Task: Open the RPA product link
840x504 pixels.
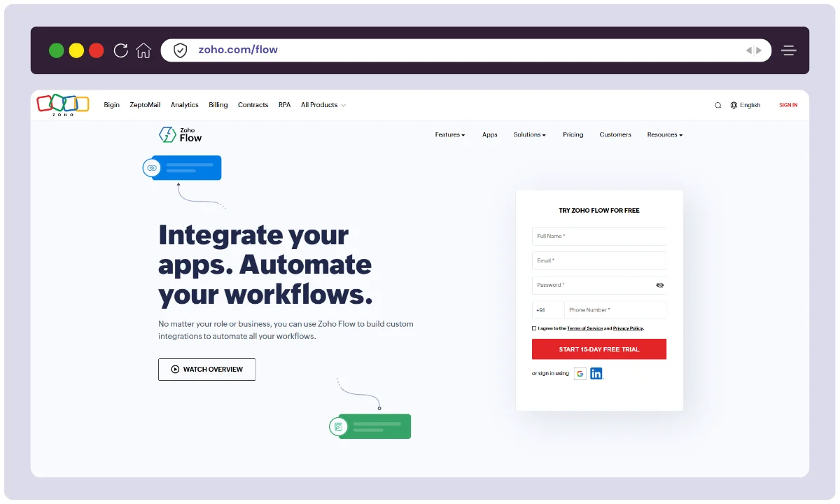Action: click(x=284, y=105)
